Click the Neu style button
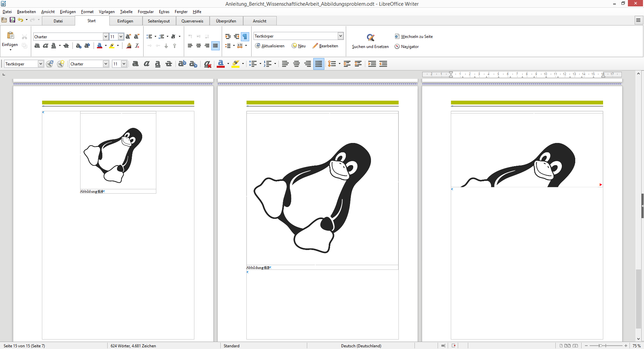644x349 pixels. coord(299,46)
